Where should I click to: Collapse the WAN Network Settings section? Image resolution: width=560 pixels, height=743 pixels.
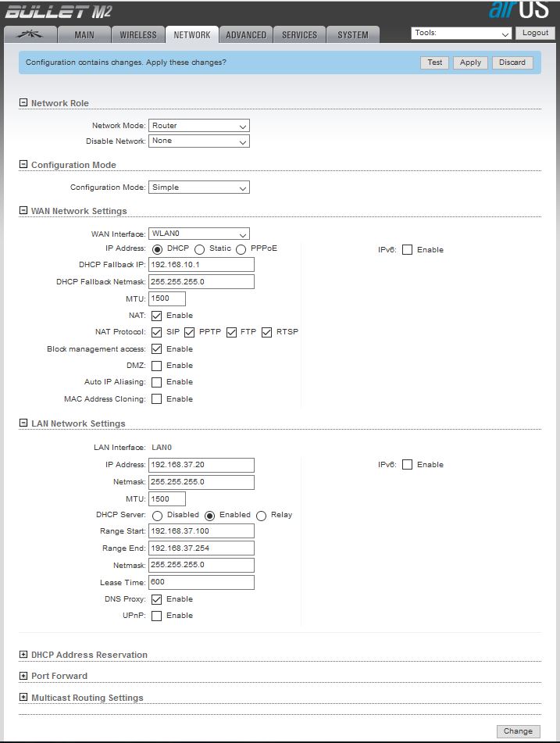point(23,211)
